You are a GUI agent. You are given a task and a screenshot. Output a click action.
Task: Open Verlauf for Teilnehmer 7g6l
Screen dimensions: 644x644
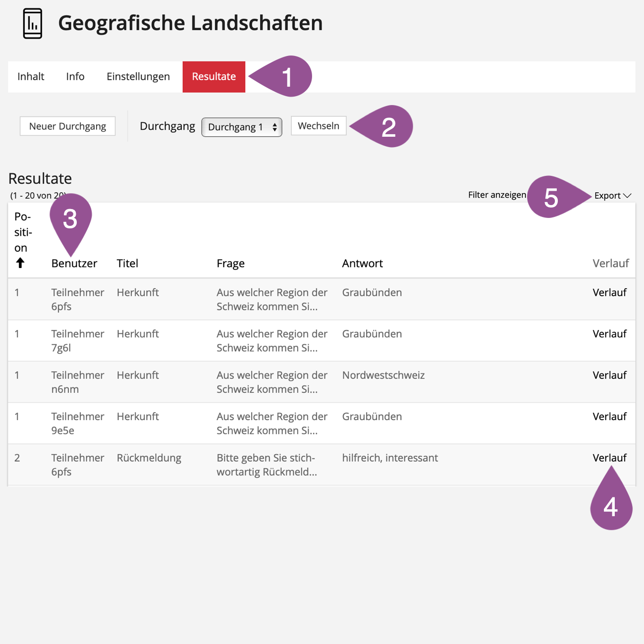click(609, 334)
